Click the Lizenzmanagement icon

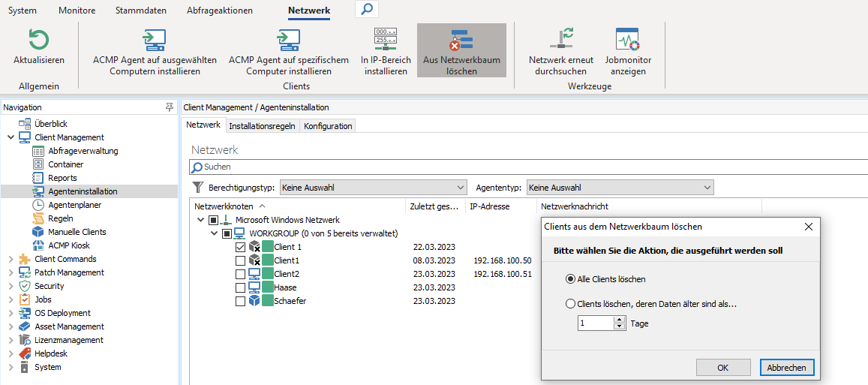tap(25, 340)
